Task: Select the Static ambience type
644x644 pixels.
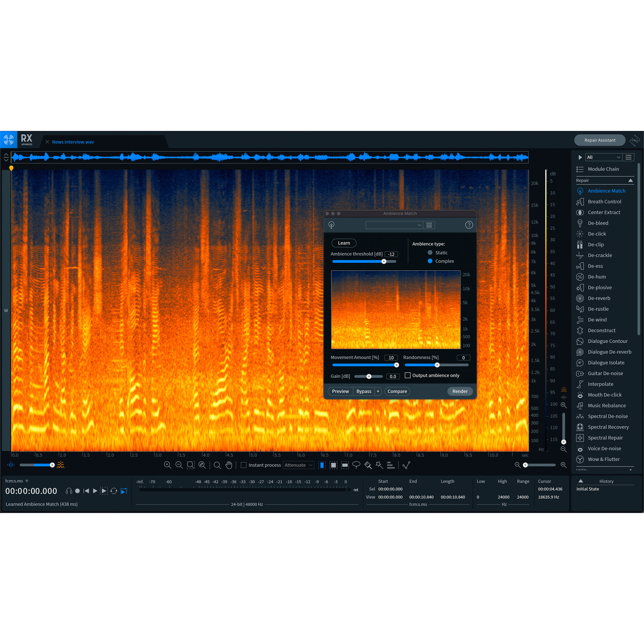Action: click(430, 252)
